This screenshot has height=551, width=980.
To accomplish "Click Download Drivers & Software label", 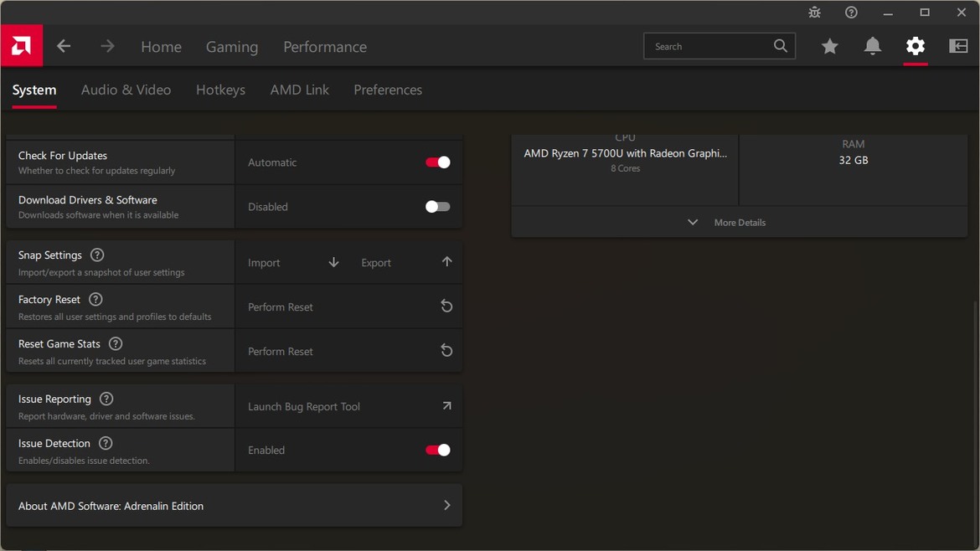I will (x=87, y=200).
